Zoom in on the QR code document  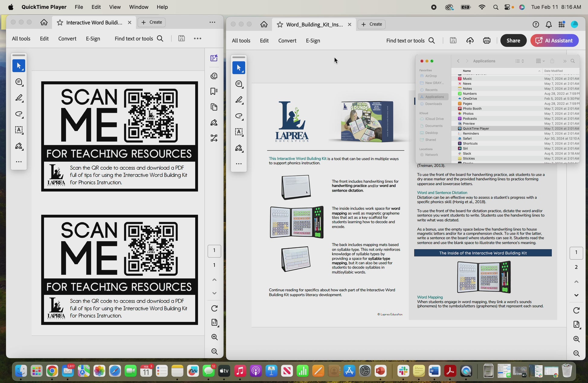coord(214,337)
